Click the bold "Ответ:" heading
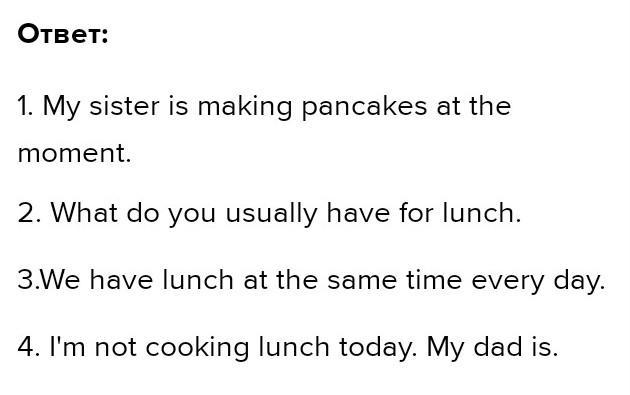The image size is (630, 395). coord(63,34)
